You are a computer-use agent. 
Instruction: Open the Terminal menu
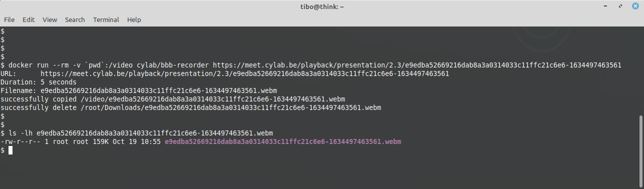pyautogui.click(x=106, y=20)
